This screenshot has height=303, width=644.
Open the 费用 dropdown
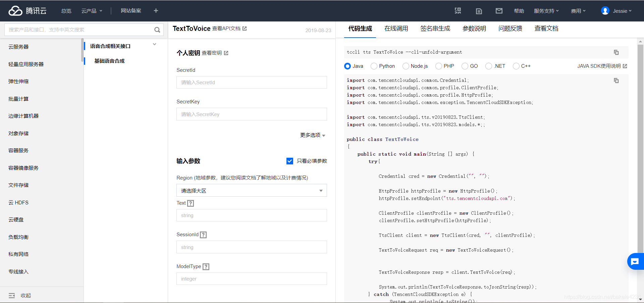click(578, 11)
